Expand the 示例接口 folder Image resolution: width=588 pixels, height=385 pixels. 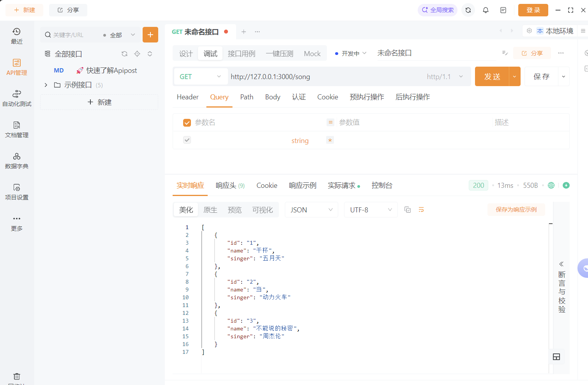click(x=46, y=85)
